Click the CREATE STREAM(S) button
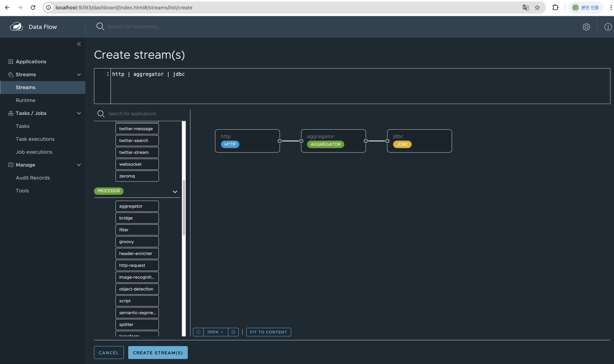The width and height of the screenshot is (614, 364). click(x=158, y=353)
